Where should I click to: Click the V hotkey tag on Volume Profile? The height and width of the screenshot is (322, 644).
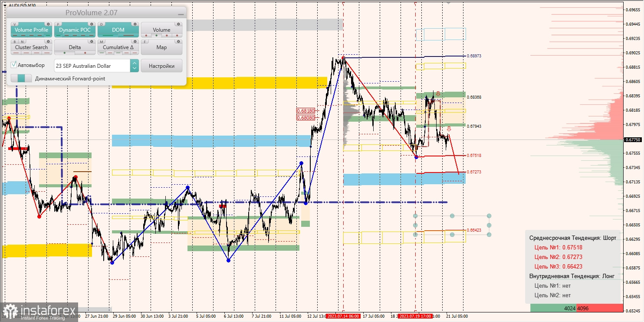click(15, 24)
